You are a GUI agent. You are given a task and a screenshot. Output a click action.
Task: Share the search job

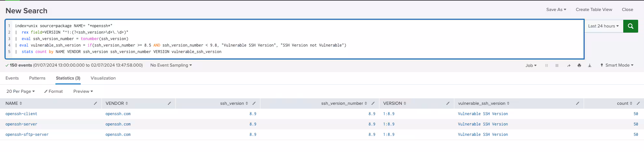(x=568, y=65)
